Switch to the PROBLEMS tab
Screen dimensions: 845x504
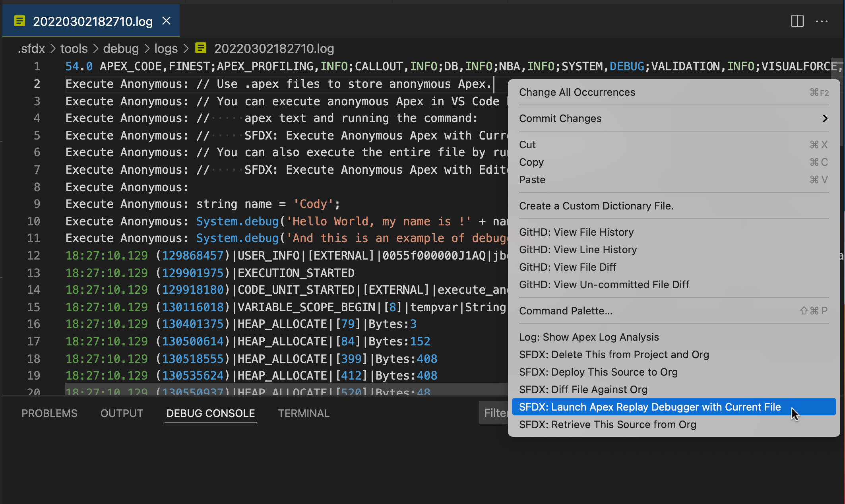point(49,413)
